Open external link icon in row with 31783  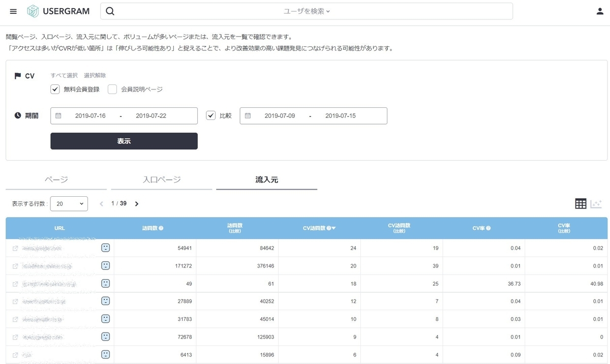(x=15, y=319)
